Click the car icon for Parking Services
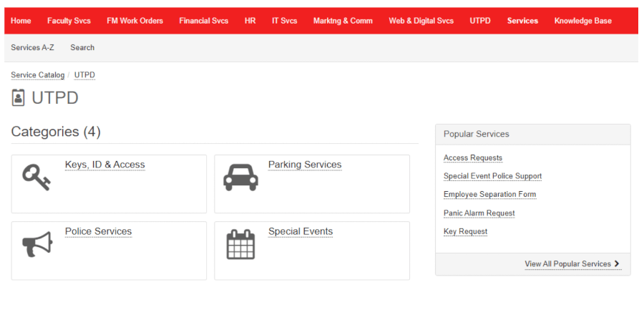The width and height of the screenshot is (644, 330). (x=240, y=177)
